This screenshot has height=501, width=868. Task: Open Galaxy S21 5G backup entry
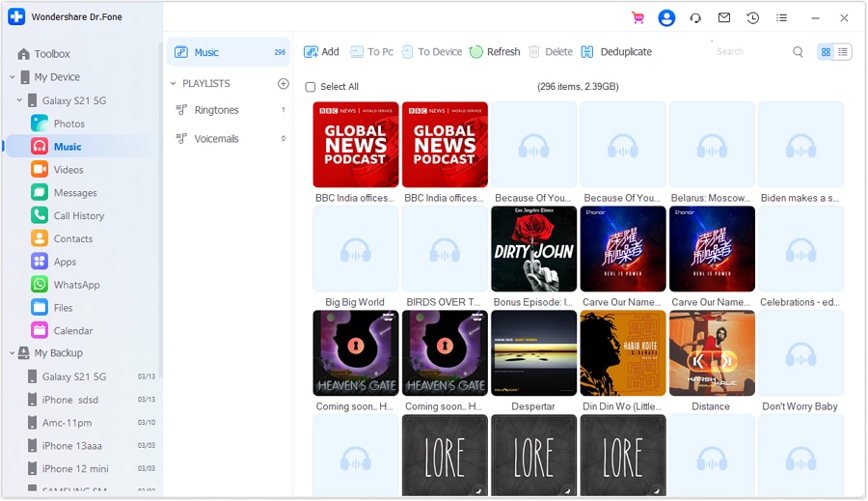point(92,376)
